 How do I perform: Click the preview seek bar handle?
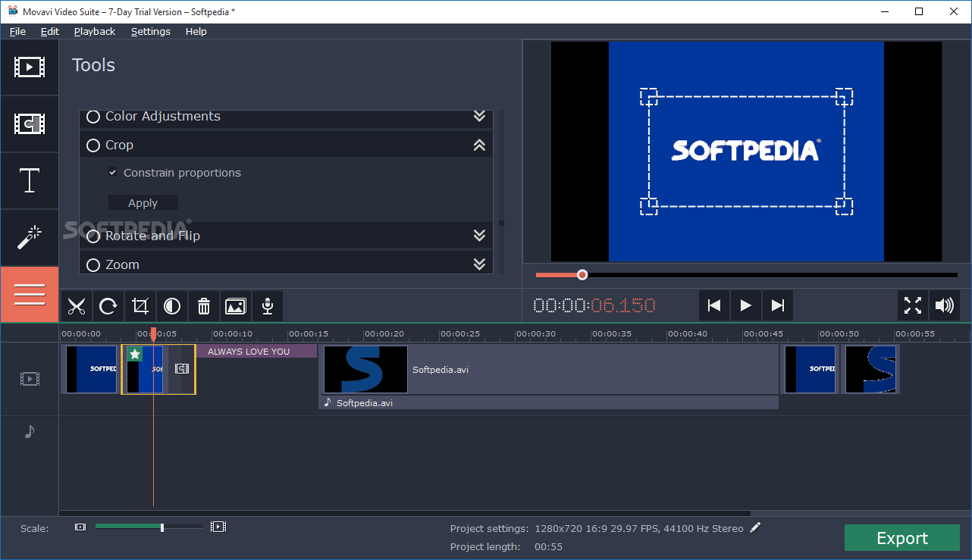(582, 275)
